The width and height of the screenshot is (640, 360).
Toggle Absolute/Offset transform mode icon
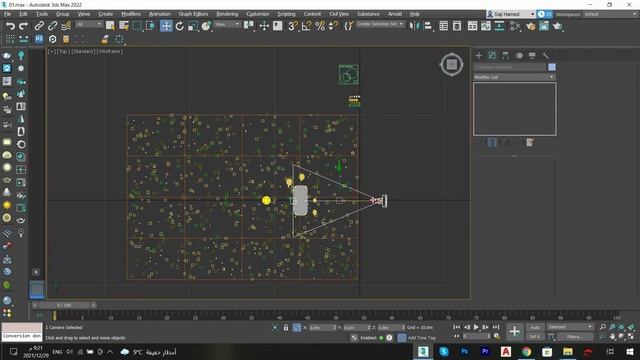tap(297, 327)
